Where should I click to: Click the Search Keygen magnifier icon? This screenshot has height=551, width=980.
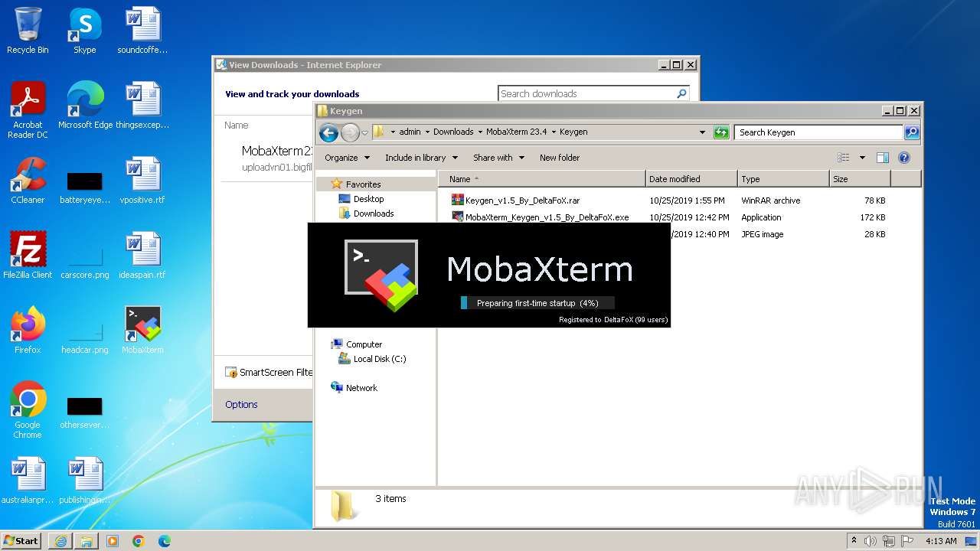click(x=911, y=132)
